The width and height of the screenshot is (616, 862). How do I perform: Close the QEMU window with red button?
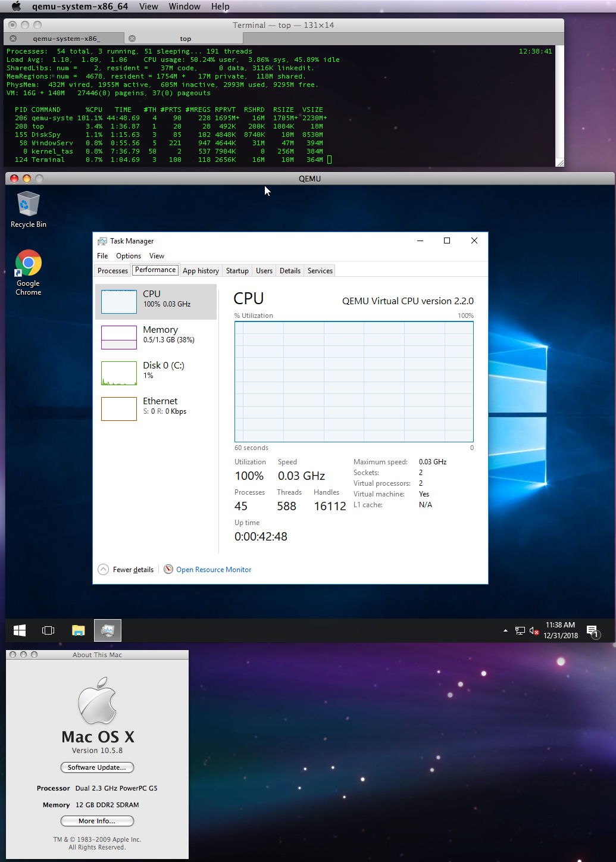pyautogui.click(x=14, y=179)
